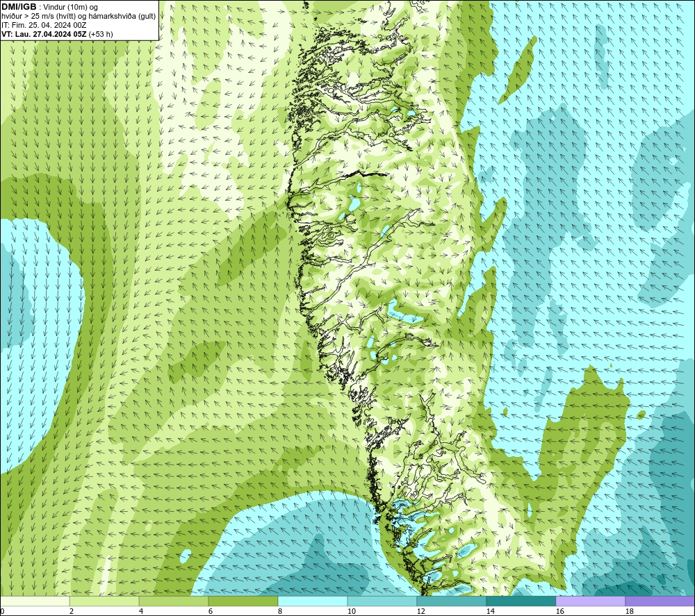Click the 6–8 m/s dark green legend swatch
The image size is (695, 616).
(243, 601)
